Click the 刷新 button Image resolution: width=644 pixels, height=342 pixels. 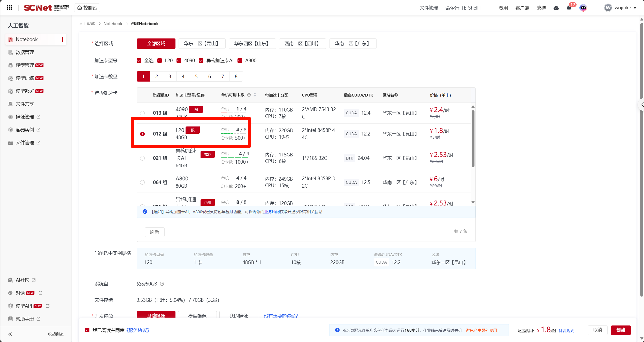click(x=155, y=232)
